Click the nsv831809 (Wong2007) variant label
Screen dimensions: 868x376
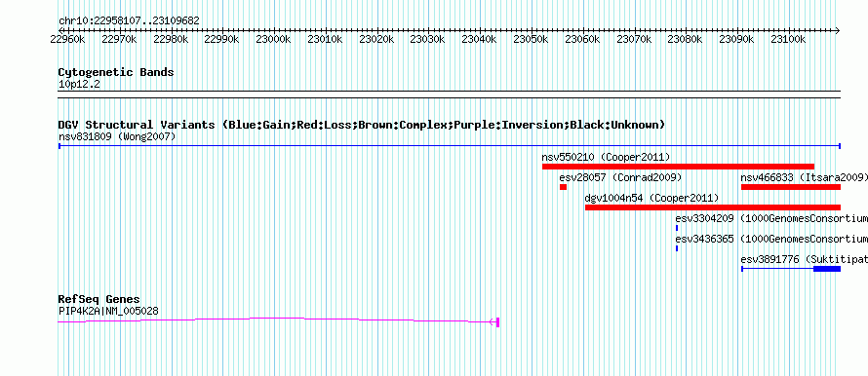tap(117, 136)
